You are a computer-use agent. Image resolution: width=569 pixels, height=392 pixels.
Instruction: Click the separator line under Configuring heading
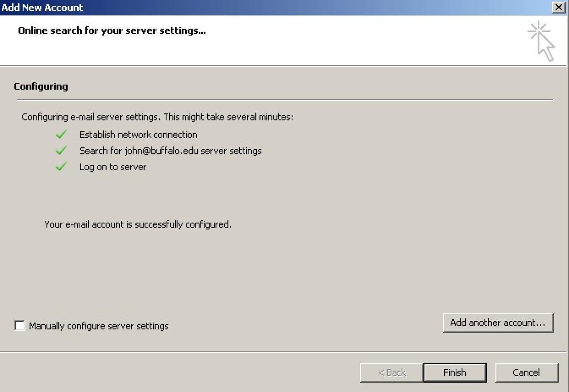click(284, 100)
